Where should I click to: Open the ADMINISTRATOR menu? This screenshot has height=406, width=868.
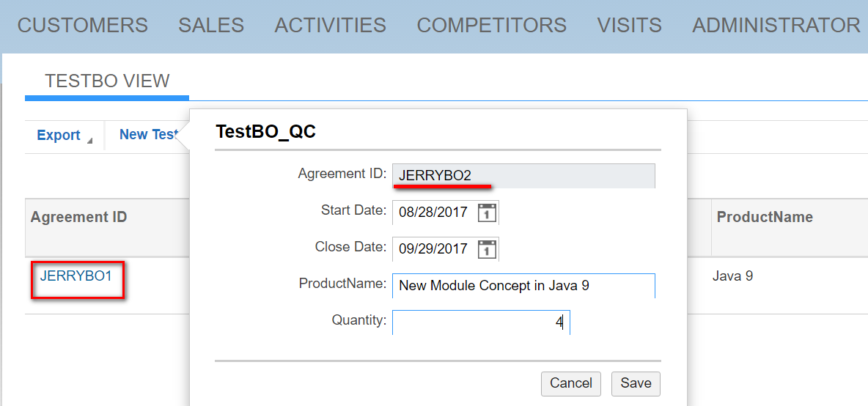[x=776, y=26]
